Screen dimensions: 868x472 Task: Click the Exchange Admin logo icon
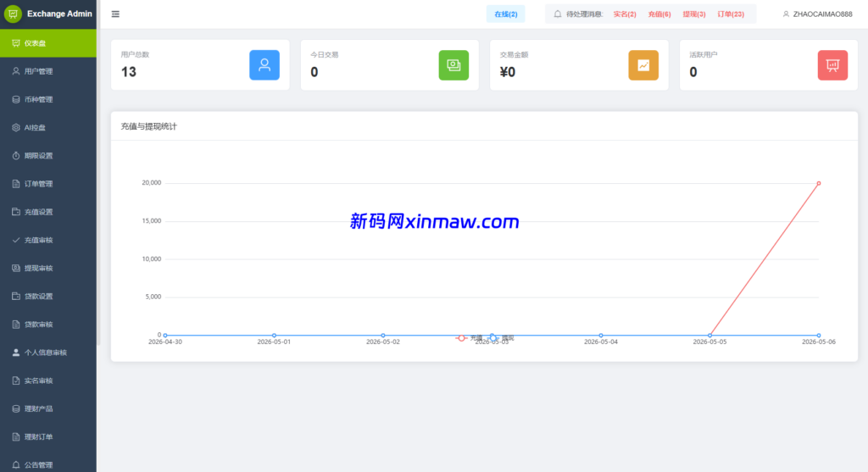(13, 14)
